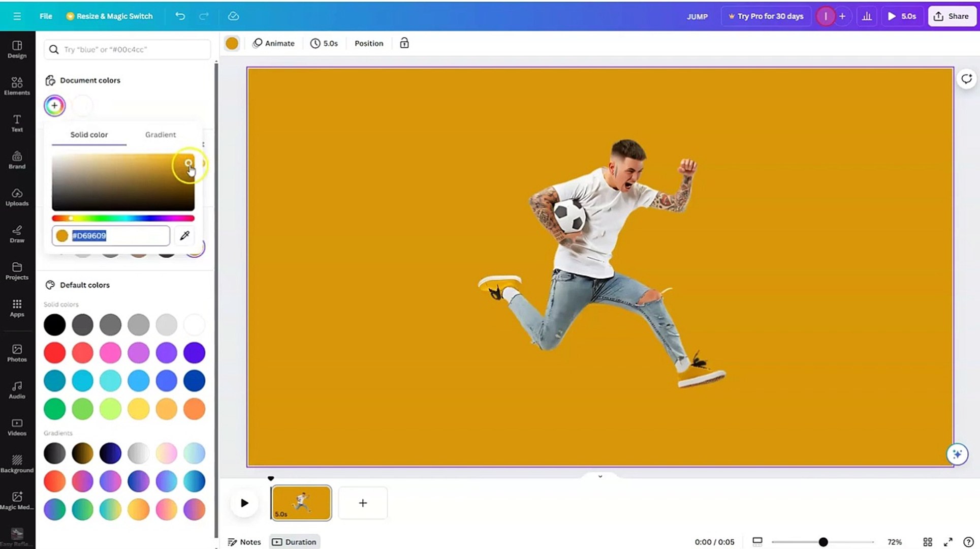Open the Position options
980x549 pixels.
point(368,43)
